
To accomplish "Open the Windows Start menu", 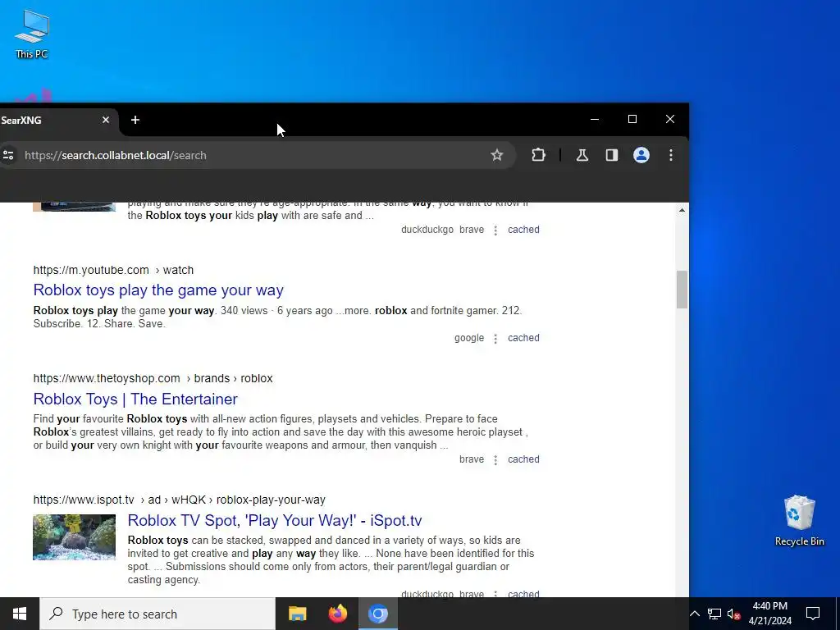I will coord(20,614).
